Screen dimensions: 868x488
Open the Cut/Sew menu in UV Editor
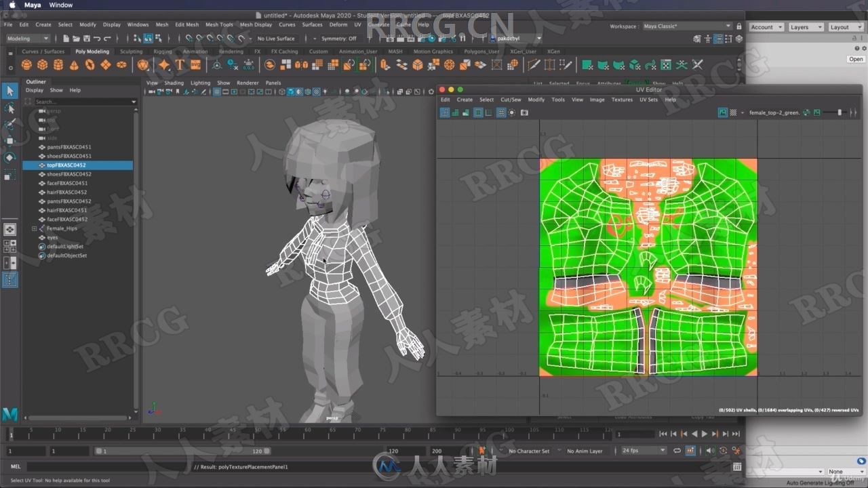pyautogui.click(x=511, y=100)
